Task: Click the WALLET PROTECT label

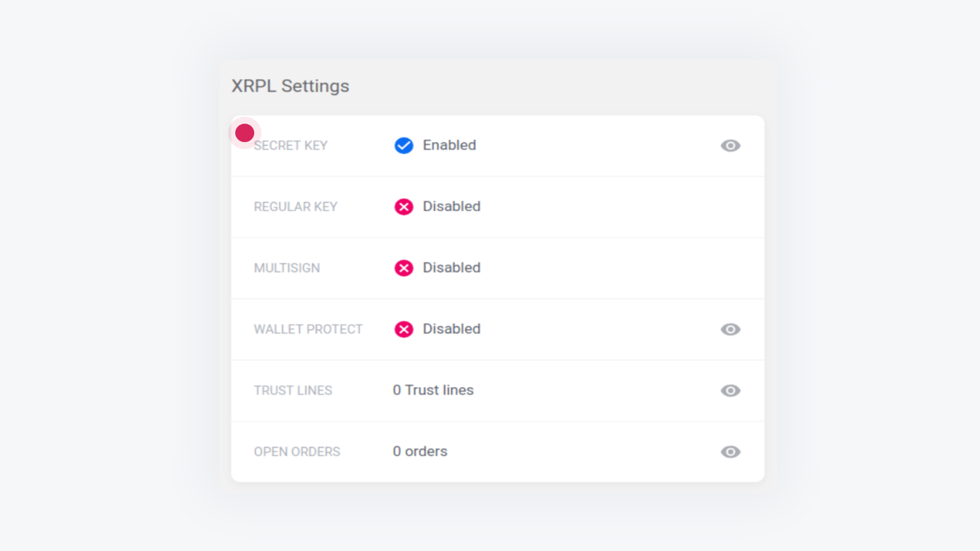Action: [x=308, y=329]
